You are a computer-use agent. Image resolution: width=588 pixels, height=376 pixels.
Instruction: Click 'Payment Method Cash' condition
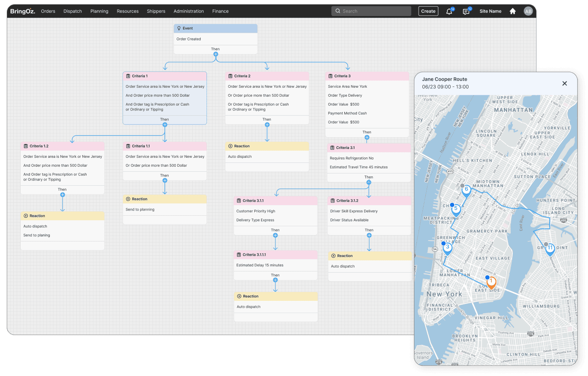pos(347,114)
